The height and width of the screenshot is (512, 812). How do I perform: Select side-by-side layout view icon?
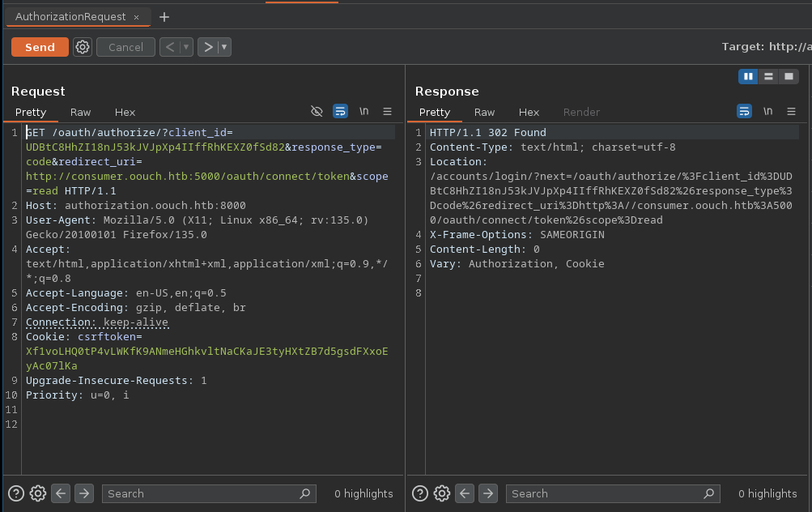pyautogui.click(x=749, y=76)
